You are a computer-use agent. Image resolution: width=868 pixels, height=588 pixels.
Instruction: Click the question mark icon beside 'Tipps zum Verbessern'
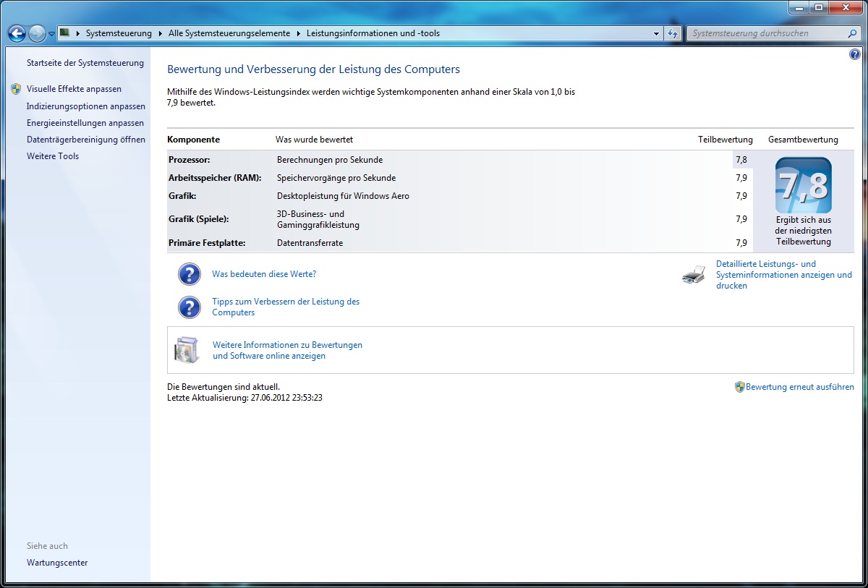(190, 307)
